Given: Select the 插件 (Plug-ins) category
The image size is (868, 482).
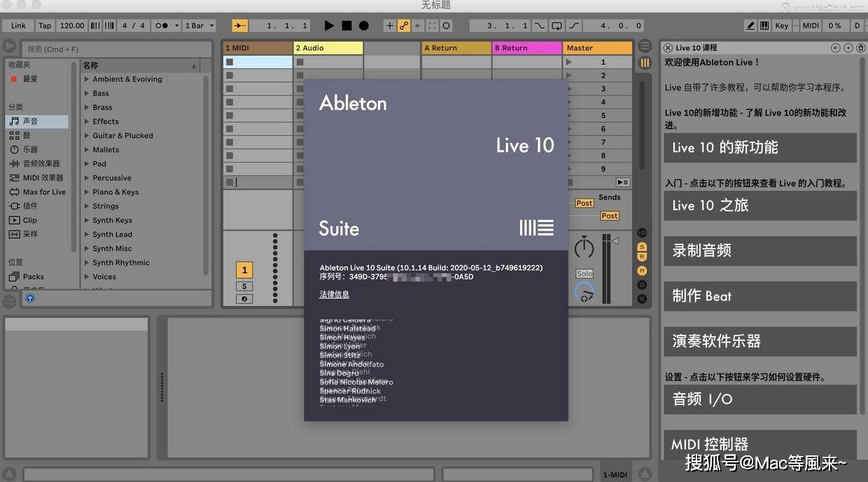Looking at the screenshot, I should pos(37,206).
